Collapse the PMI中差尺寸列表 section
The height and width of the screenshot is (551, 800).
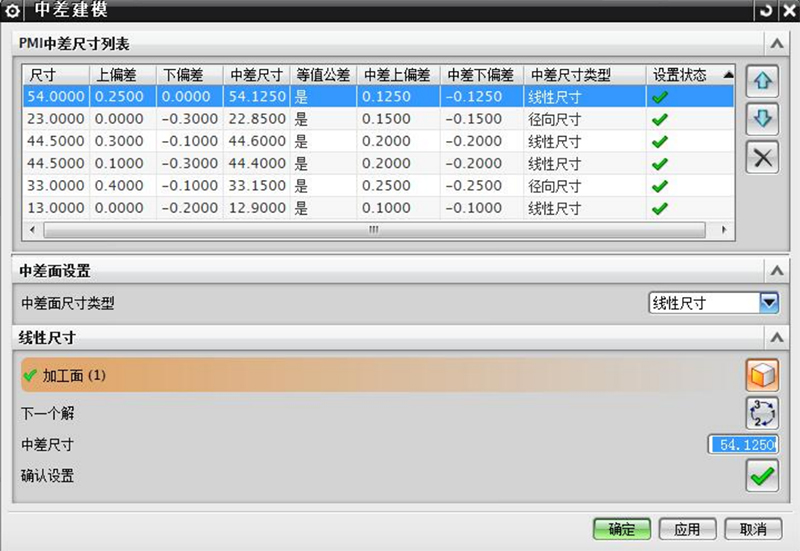click(x=775, y=44)
